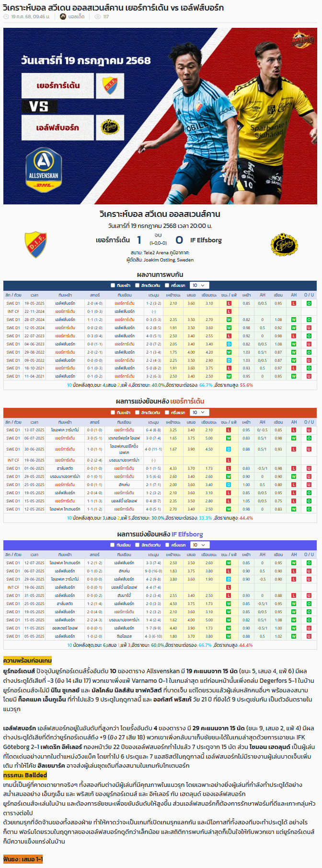Tick ทีมเหย้า checkbox in Djurgården form table
This screenshot has height=868, width=322.
(113, 413)
